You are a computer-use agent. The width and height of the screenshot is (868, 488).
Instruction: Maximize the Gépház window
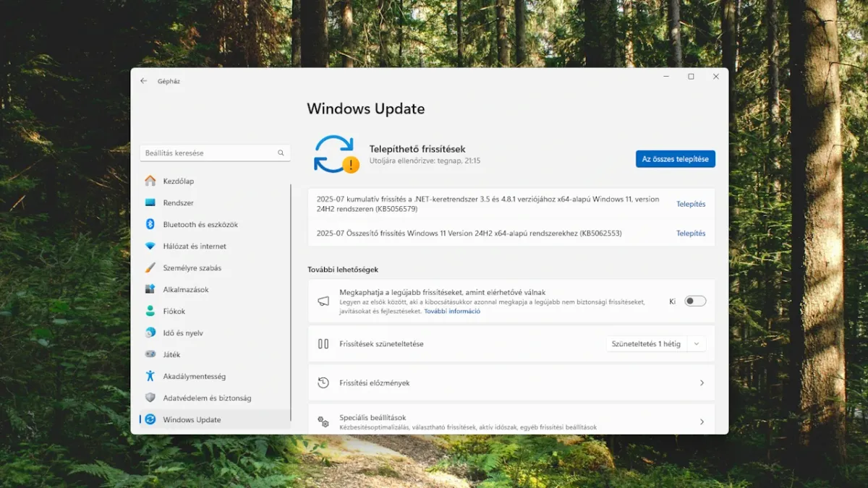(691, 77)
